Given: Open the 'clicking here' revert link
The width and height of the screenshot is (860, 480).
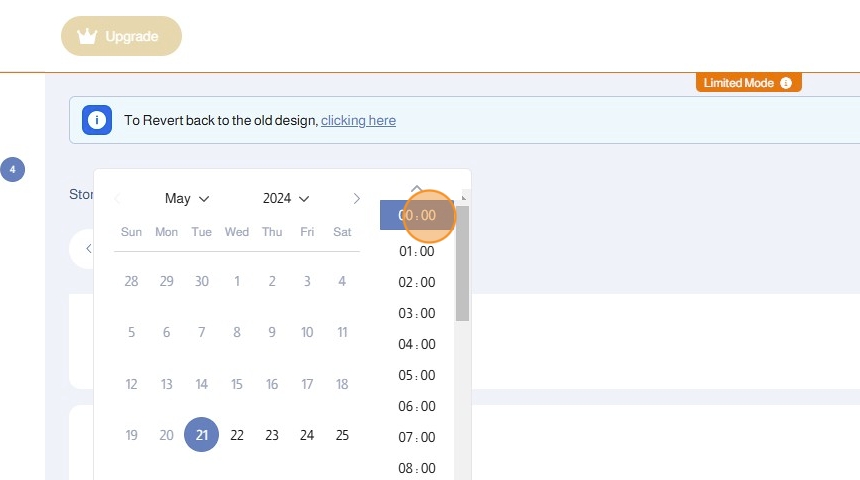Looking at the screenshot, I should coord(358,120).
